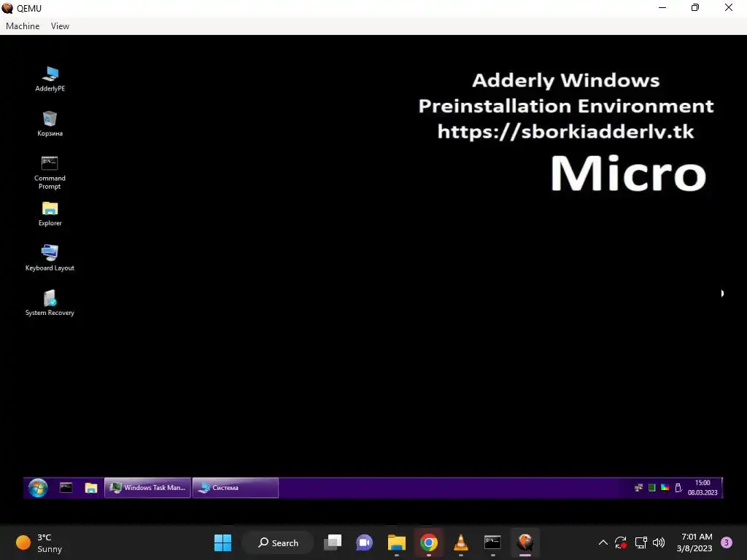
Task: Select the System Recovery desktop icon
Action: pos(50,303)
